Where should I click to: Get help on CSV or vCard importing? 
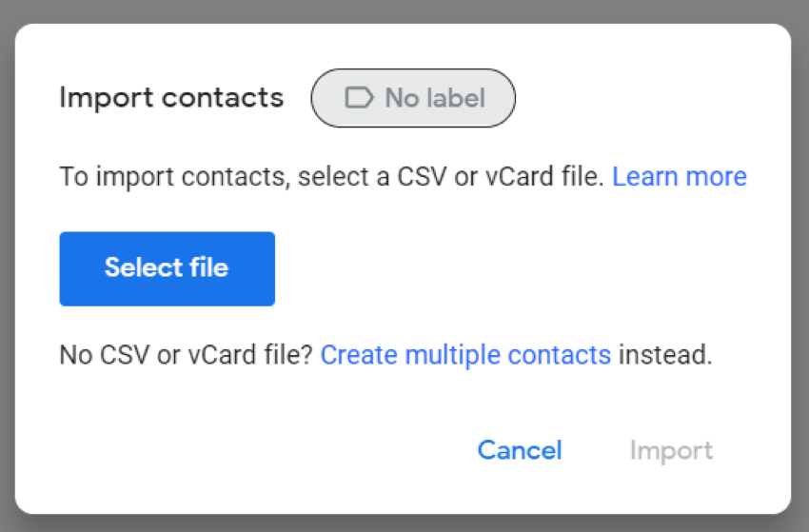(x=680, y=177)
